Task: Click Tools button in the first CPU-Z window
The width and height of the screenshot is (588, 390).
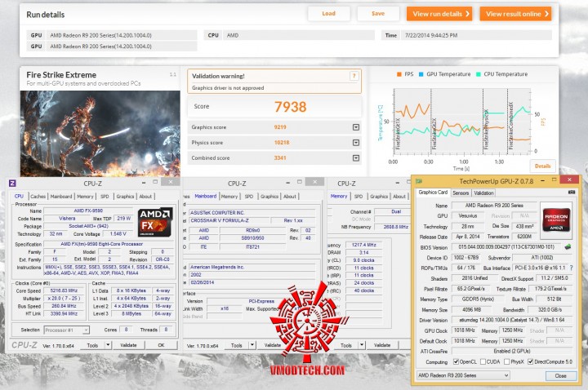Action: 92,345
